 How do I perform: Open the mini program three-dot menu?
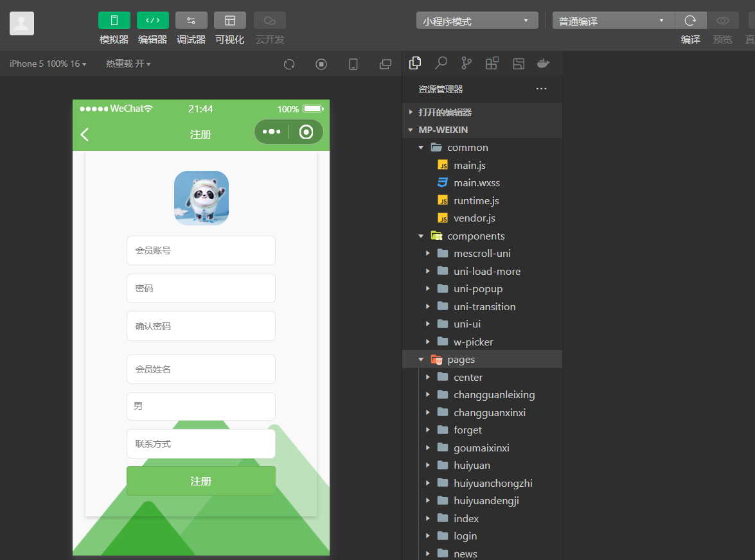pos(272,132)
